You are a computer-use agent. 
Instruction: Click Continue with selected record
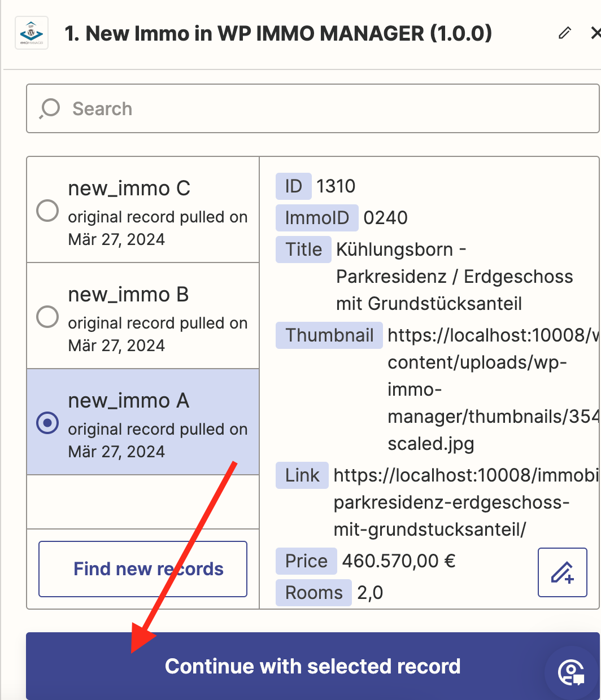312,666
